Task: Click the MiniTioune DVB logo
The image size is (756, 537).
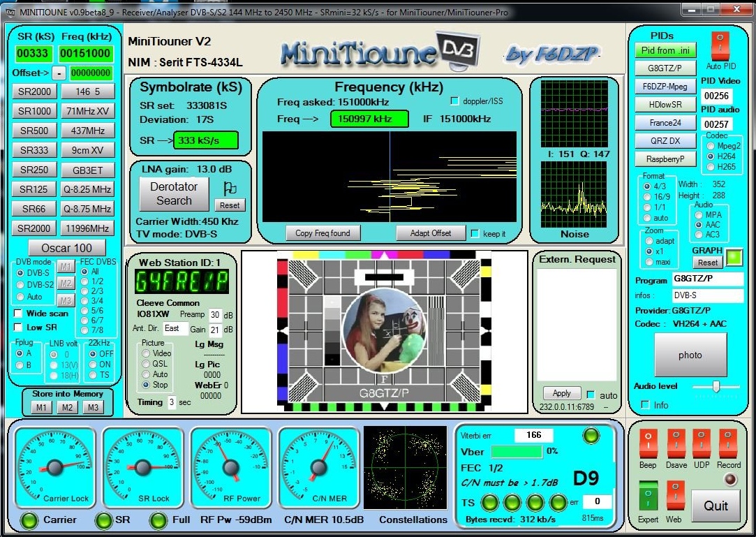Action: point(380,51)
